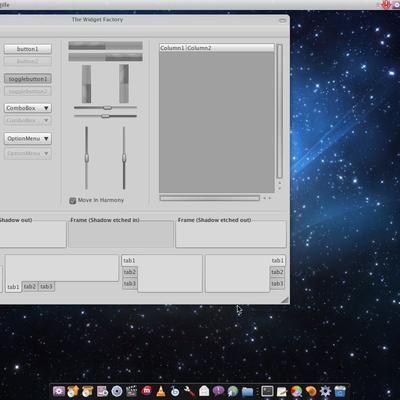Click the lower horizontal slider handle
This screenshot has width=400, height=400.
click(105, 116)
